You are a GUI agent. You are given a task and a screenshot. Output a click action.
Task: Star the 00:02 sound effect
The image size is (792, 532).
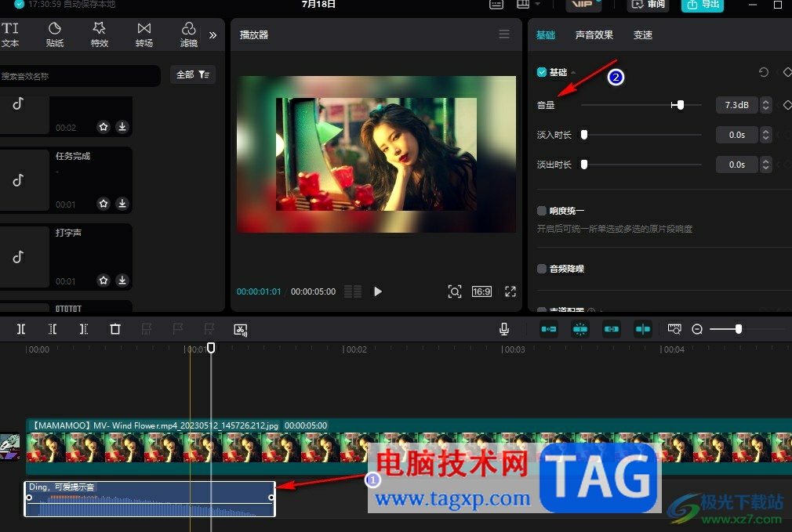tap(104, 127)
